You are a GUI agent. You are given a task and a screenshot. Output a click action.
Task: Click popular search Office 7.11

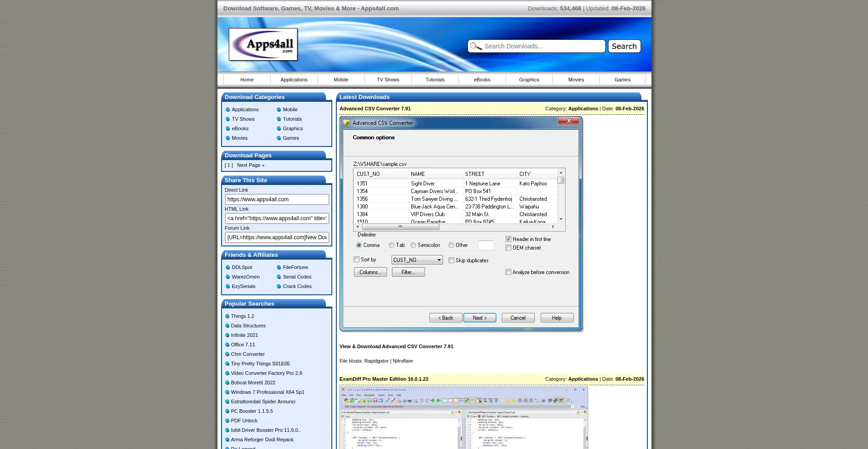(x=243, y=345)
